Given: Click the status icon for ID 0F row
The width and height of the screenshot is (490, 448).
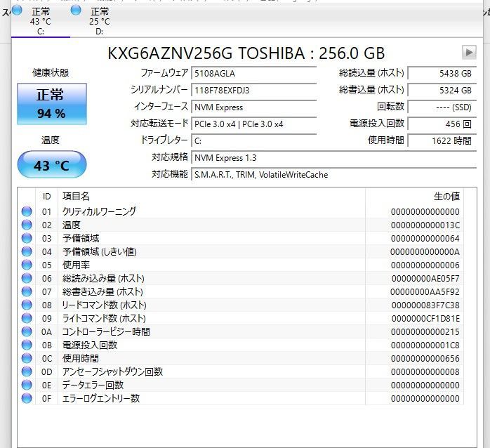Looking at the screenshot, I should (27, 398).
